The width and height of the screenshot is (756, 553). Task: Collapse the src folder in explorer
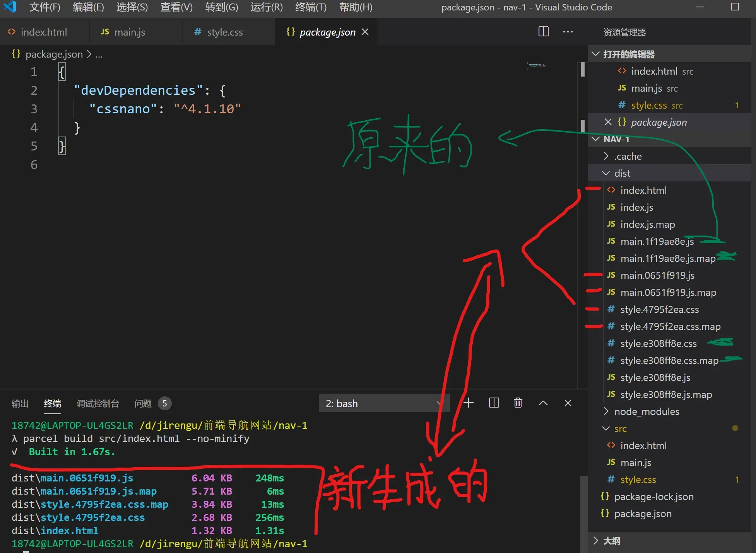click(620, 428)
